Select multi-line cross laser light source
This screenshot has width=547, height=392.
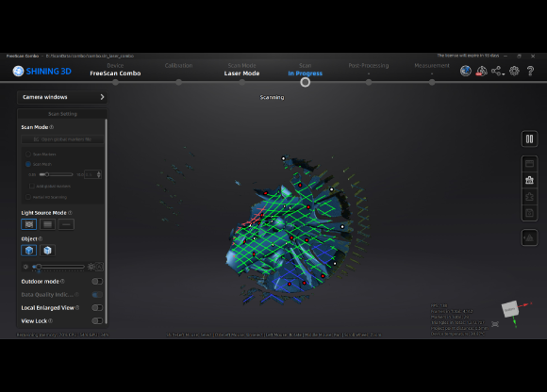tap(29, 224)
